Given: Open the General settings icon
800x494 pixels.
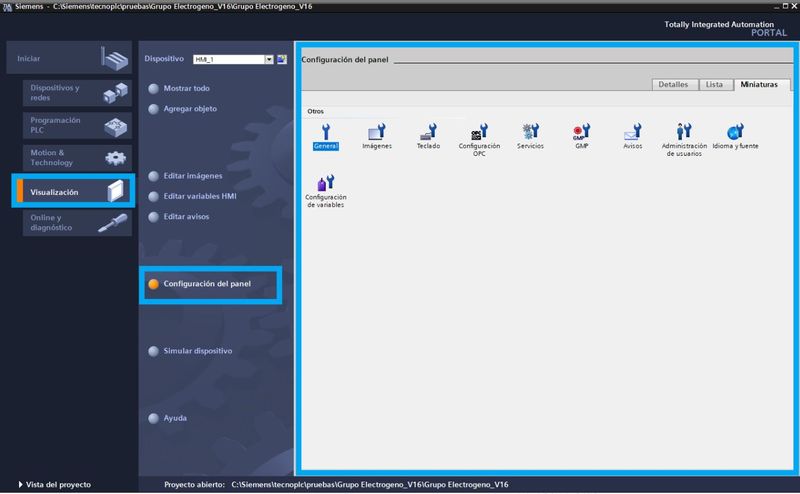Looking at the screenshot, I should (x=326, y=136).
